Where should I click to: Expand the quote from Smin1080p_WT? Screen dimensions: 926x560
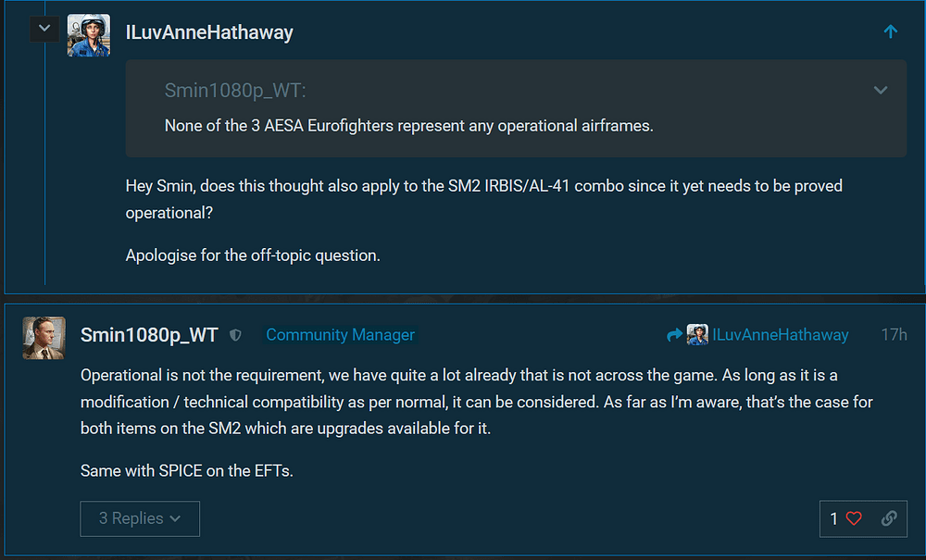[881, 90]
